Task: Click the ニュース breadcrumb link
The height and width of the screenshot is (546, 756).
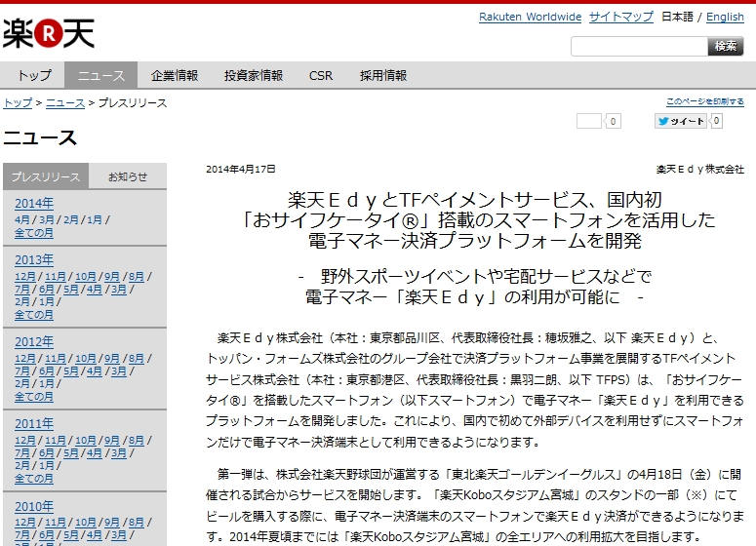Action: coord(65,103)
